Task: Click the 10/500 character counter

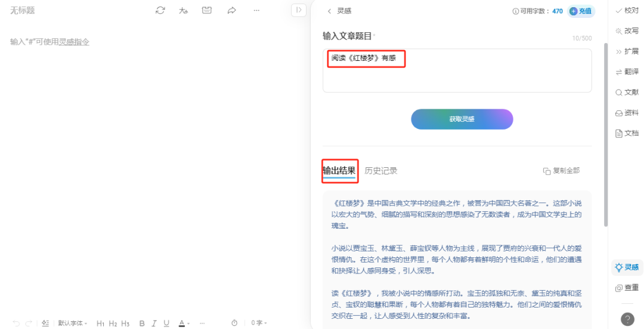Action: pyautogui.click(x=582, y=38)
